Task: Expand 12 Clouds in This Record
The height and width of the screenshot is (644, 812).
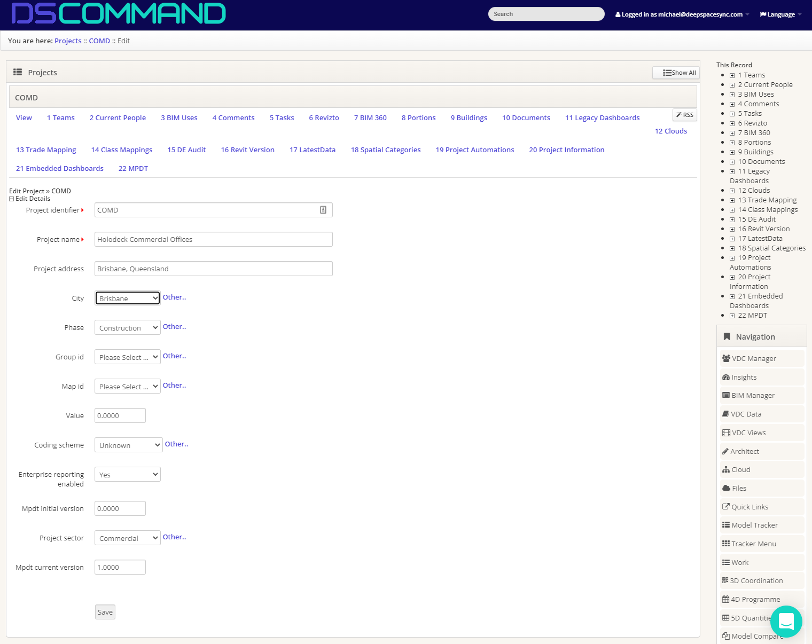Action: point(732,191)
